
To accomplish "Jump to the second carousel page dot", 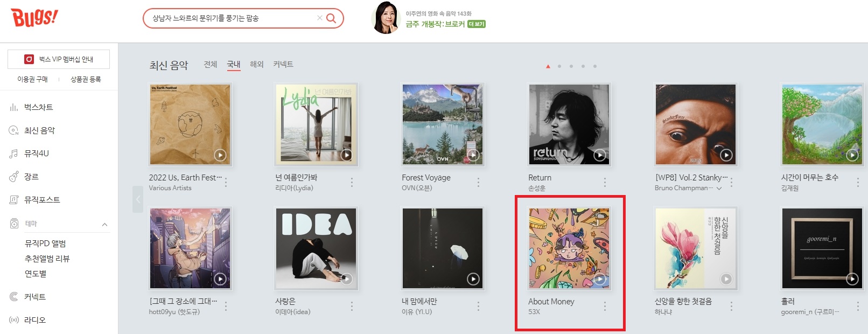I will pos(559,66).
